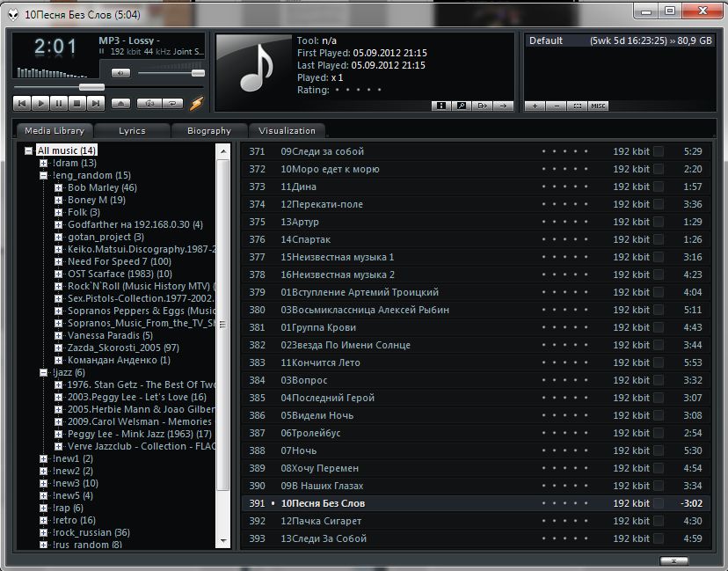728x571 pixels.
Task: Click the orange lightning bolt icon
Action: click(x=196, y=103)
